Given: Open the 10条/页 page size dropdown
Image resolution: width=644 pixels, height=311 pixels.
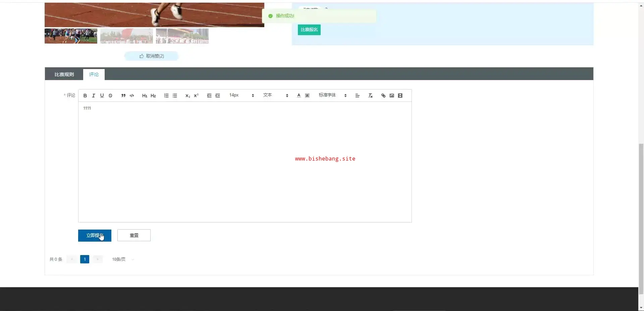Looking at the screenshot, I should 123,259.
